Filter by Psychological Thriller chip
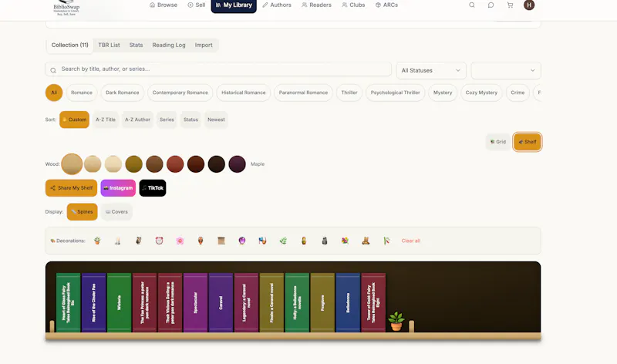The image size is (617, 364). (395, 93)
